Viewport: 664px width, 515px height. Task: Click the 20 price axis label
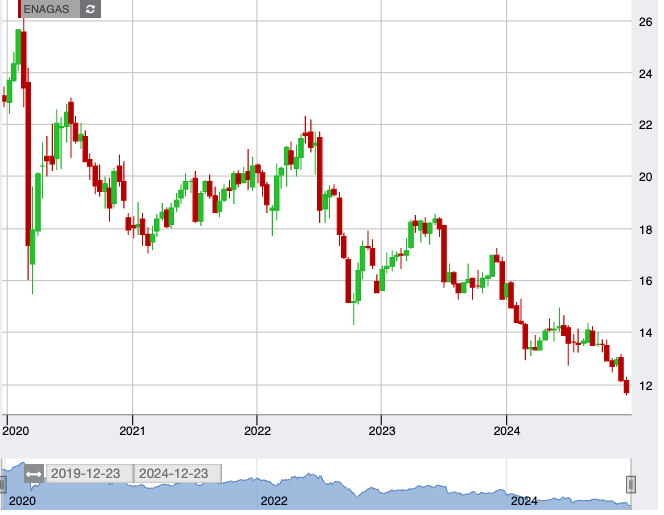click(645, 177)
